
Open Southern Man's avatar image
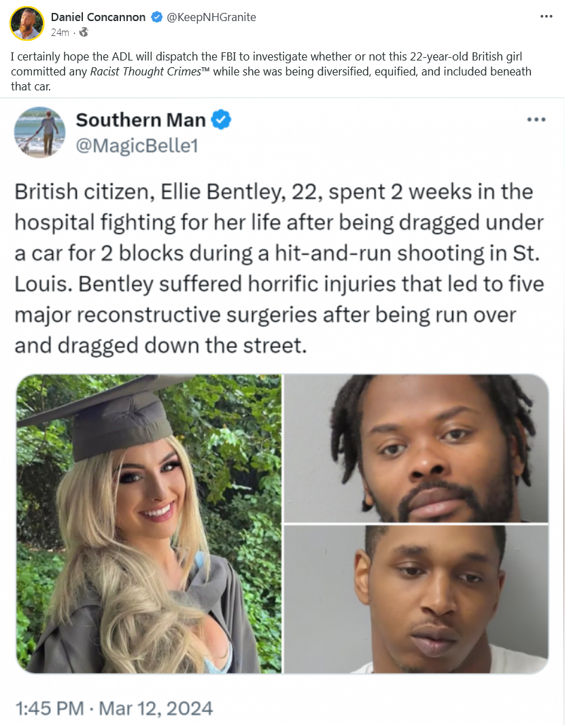(39, 133)
